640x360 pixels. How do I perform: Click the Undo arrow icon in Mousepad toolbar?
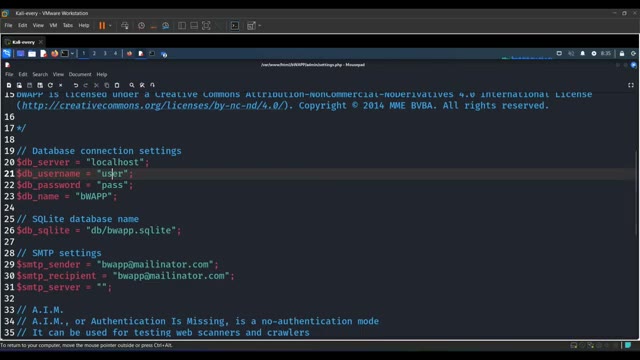tap(76, 85)
